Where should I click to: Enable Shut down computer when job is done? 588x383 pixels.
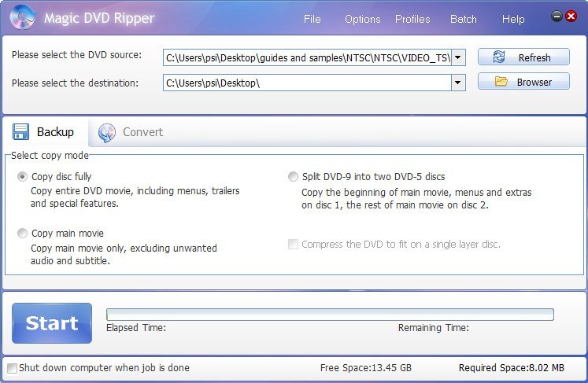pos(12,368)
